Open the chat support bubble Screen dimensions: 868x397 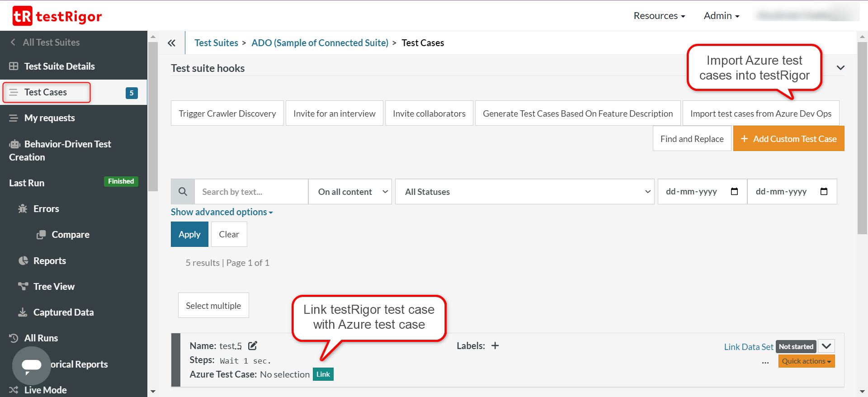tap(31, 365)
